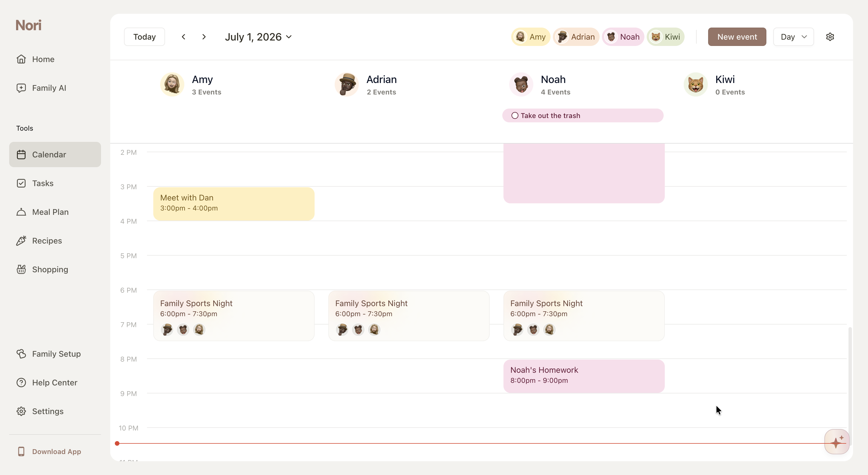868x475 pixels.
Task: Click the 10 PM time label
Action: coord(128,428)
